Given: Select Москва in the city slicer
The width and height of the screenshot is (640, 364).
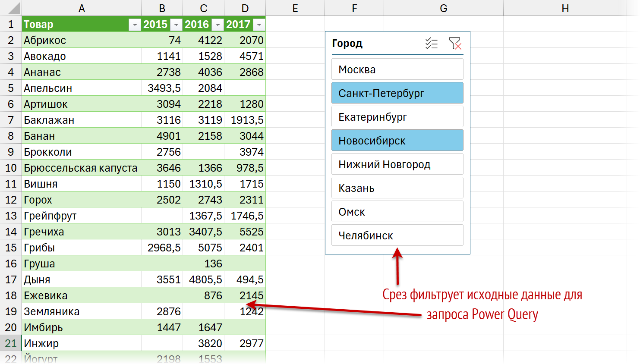Looking at the screenshot, I should click(397, 69).
